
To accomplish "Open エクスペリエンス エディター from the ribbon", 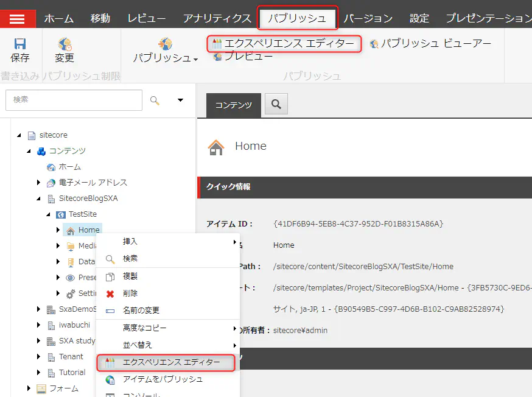I will tap(284, 43).
